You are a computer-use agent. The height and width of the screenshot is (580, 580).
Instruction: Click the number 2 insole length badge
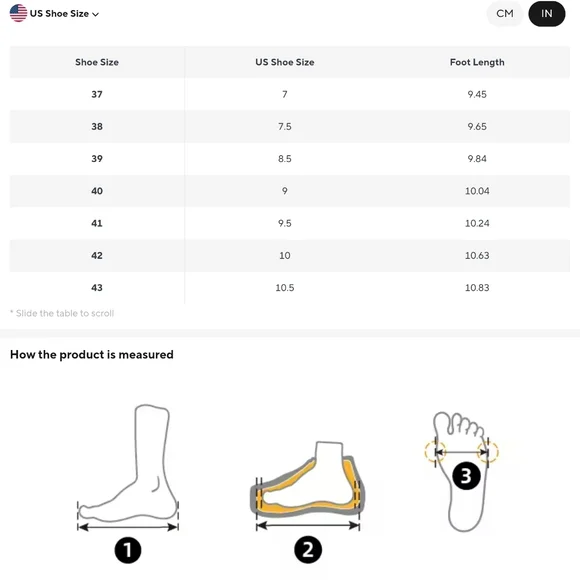[x=308, y=549]
